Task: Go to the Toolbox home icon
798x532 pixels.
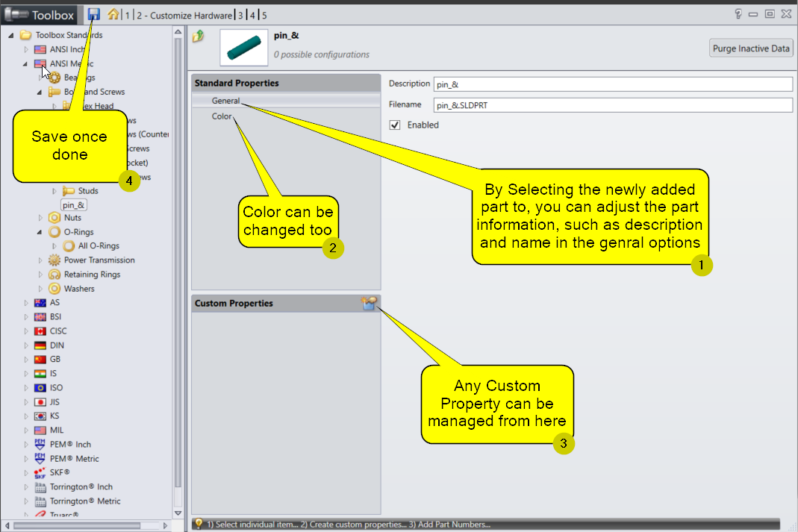Action: tap(113, 14)
